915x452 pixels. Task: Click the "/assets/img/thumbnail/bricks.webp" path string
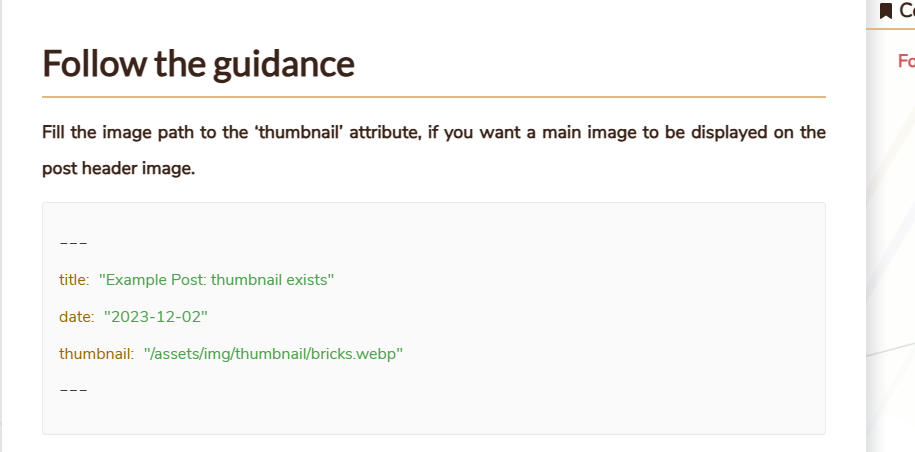273,353
